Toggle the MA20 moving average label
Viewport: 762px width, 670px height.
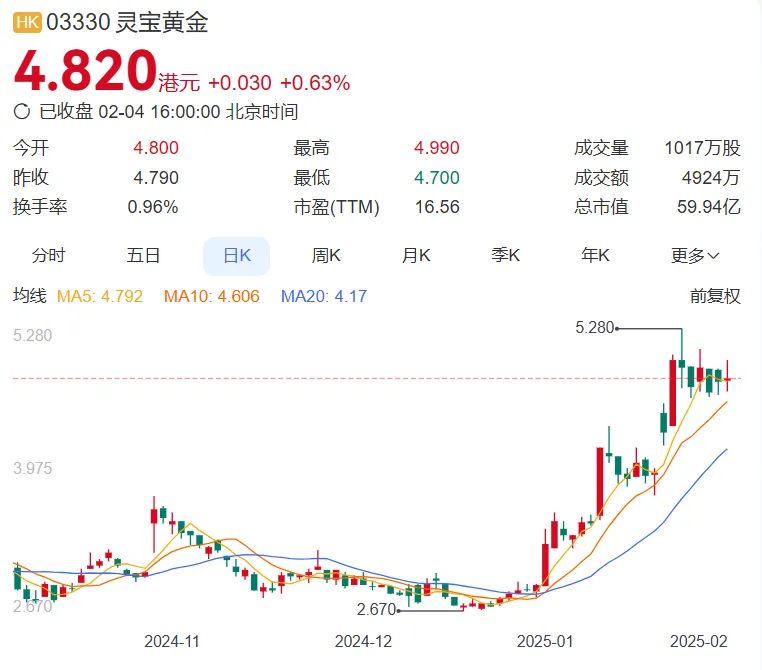[x=324, y=296]
